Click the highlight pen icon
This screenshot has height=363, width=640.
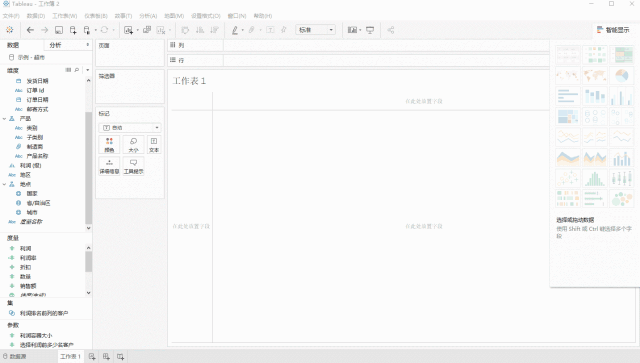(235, 30)
